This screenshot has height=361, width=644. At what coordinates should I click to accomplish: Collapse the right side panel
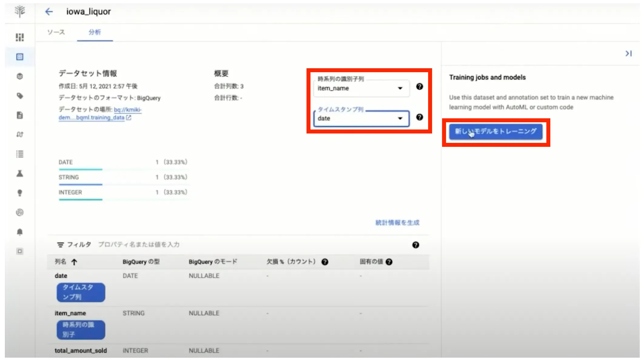point(629,53)
